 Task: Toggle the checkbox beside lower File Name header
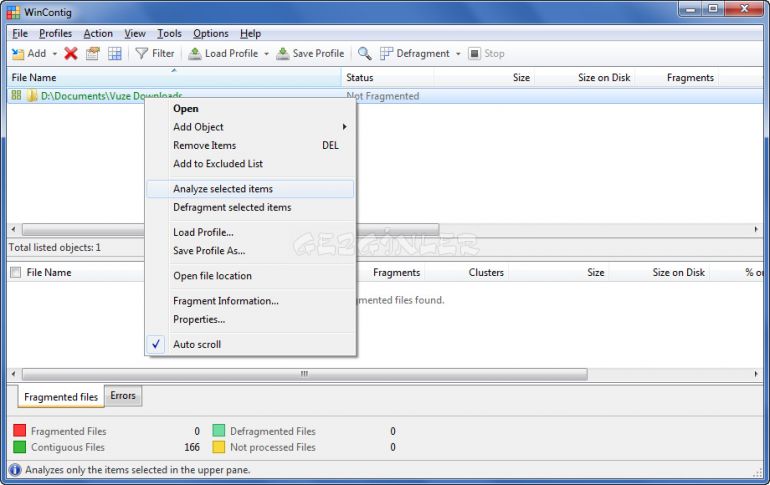pyautogui.click(x=16, y=272)
